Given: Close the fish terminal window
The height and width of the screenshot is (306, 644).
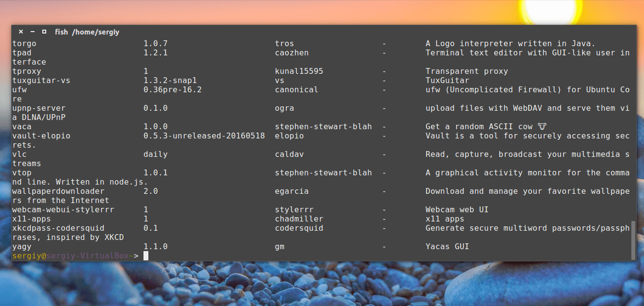Looking at the screenshot, I should point(21,32).
